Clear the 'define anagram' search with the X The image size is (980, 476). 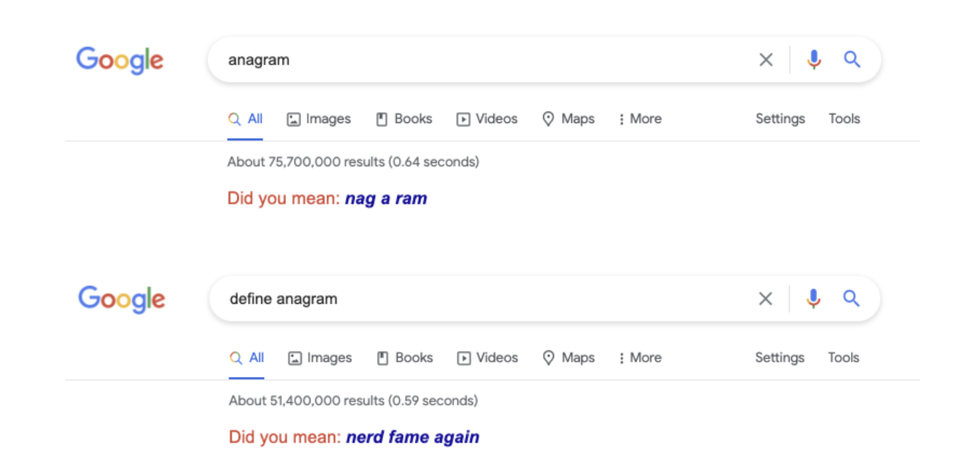(765, 299)
